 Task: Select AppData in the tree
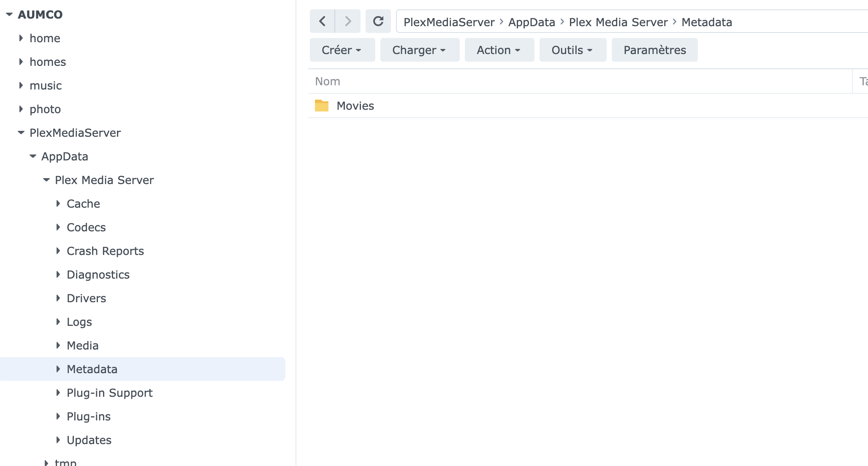tap(65, 156)
